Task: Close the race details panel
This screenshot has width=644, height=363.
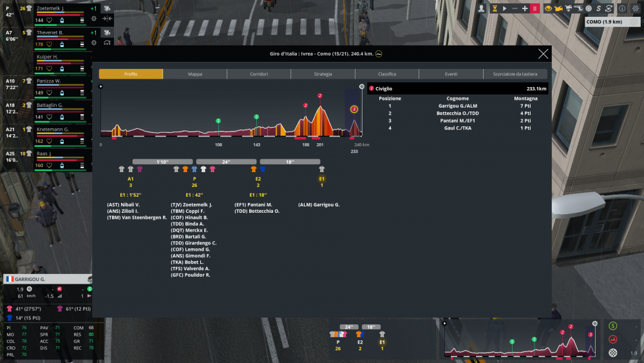Action: click(x=543, y=54)
